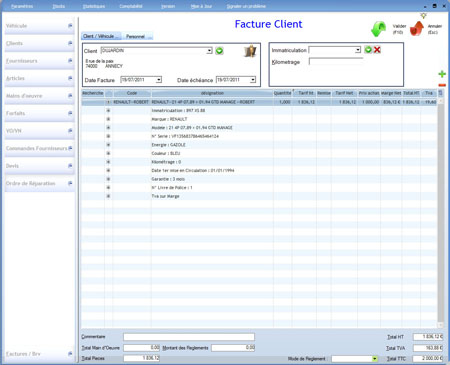The height and width of the screenshot is (365, 450).
Task: Click the small icon on the Fournisseurs sidebar item
Action: click(x=70, y=61)
